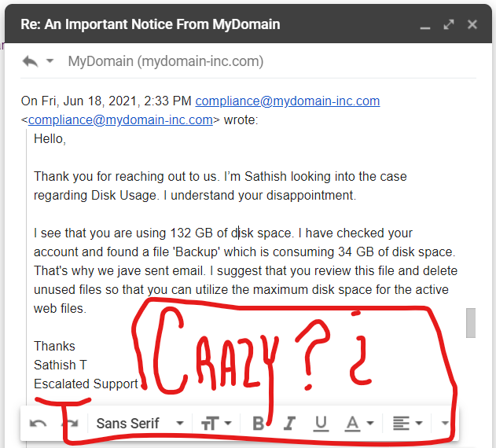Viewport: 496px width, 448px height.
Task: Open the text alignment options
Action: [407, 424]
